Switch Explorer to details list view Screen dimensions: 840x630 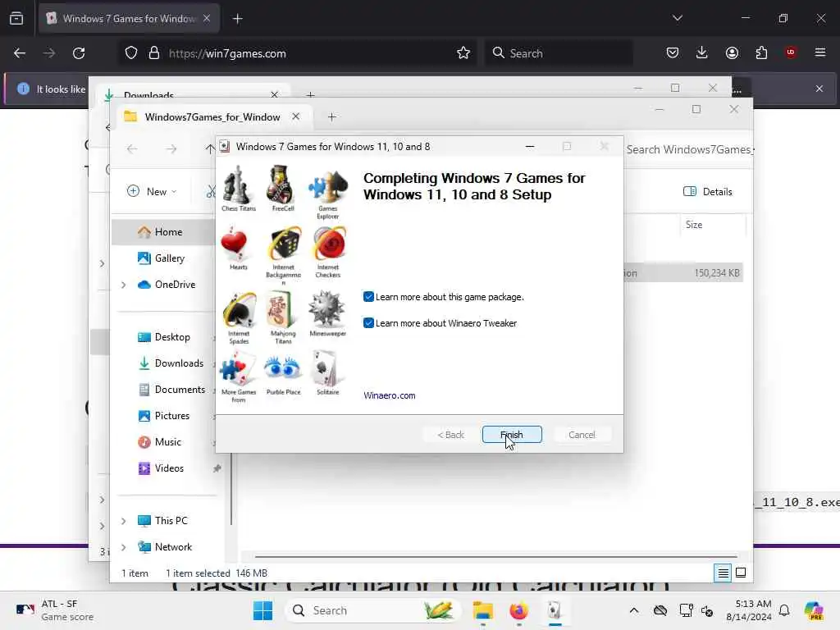click(723, 573)
